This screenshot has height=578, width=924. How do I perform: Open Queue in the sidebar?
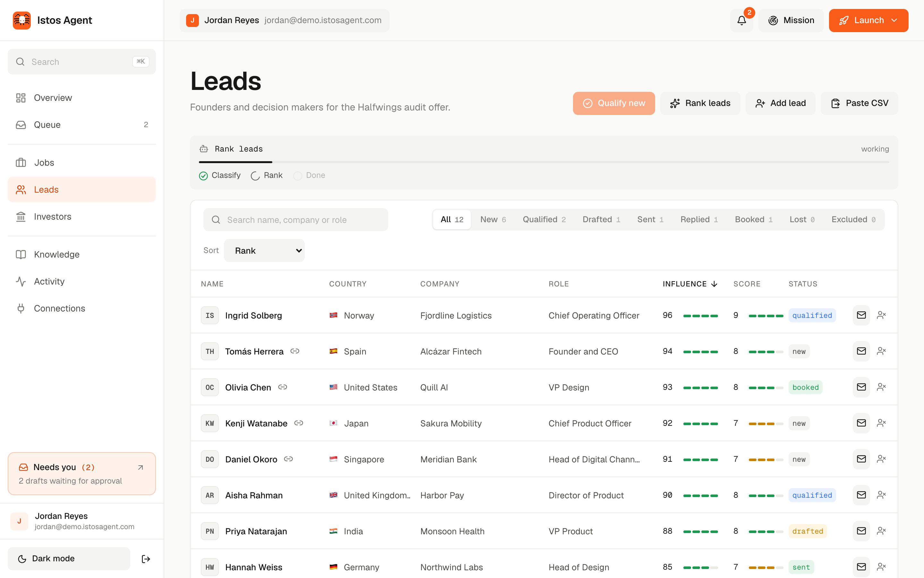click(x=82, y=125)
